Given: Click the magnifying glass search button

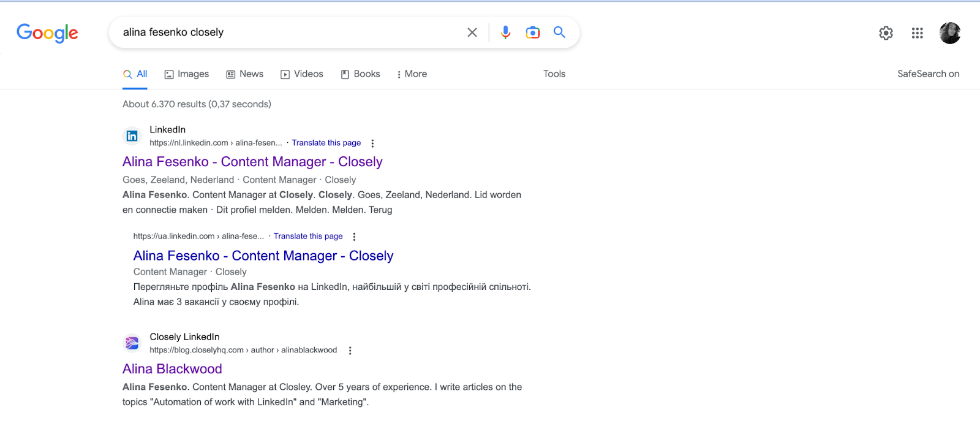Looking at the screenshot, I should point(559,32).
